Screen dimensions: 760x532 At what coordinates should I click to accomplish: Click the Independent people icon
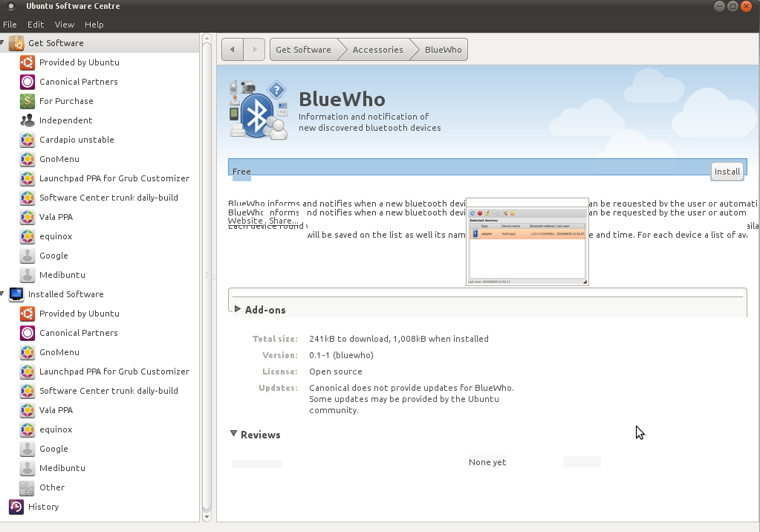click(27, 120)
